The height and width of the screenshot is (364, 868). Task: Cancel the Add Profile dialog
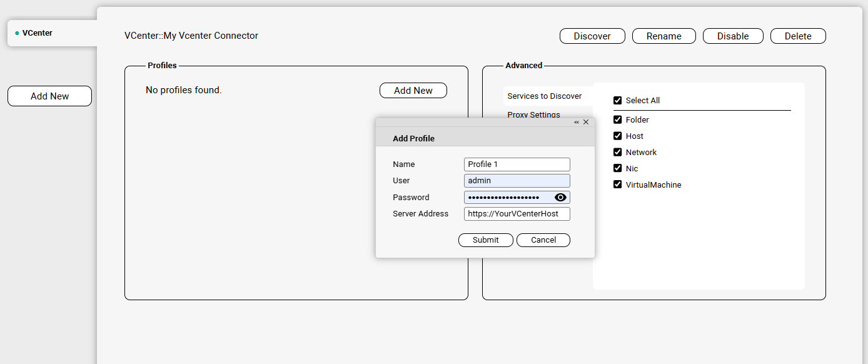tap(543, 240)
